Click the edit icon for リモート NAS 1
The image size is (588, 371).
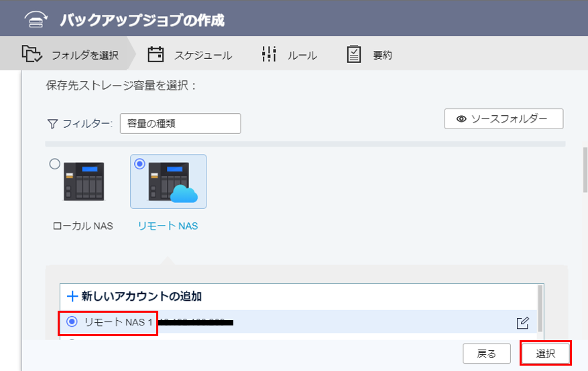click(523, 322)
